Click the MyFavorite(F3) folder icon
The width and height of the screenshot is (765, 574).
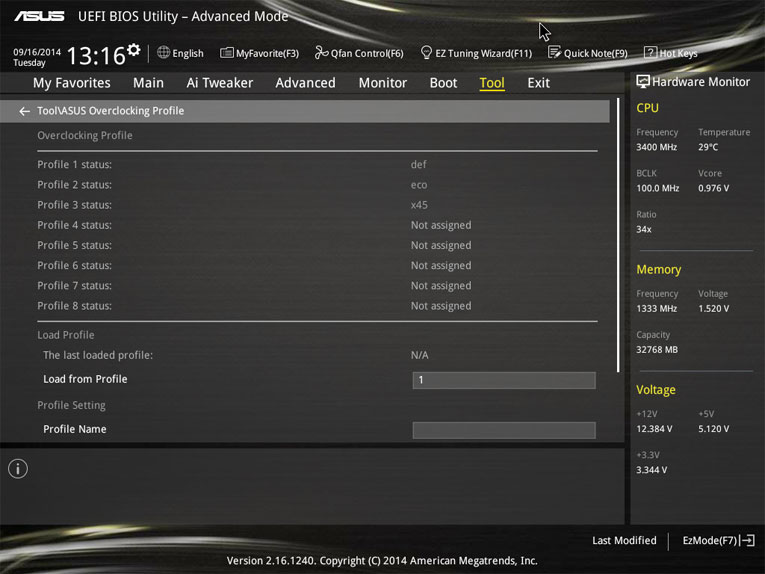tap(227, 53)
